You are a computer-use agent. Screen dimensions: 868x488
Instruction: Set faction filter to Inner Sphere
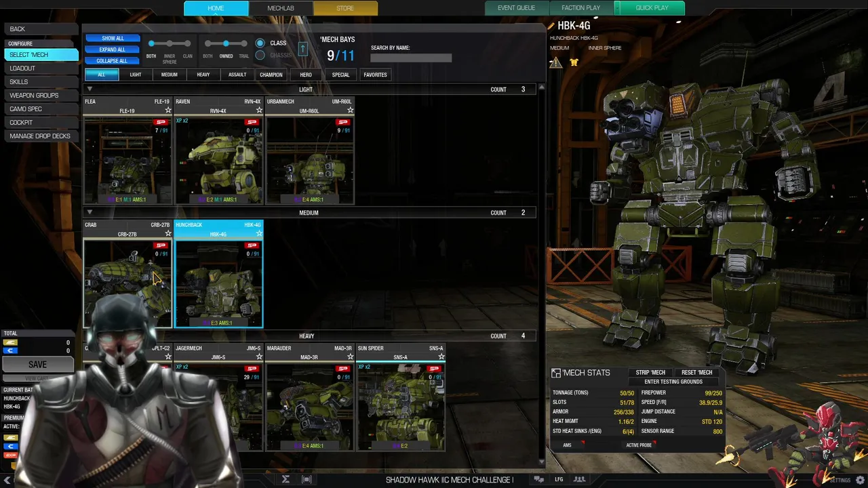(170, 44)
